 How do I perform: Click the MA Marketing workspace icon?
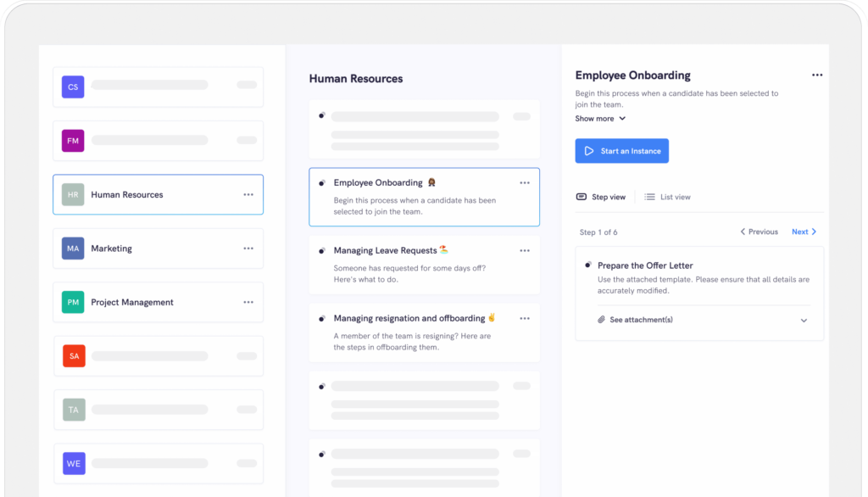coord(72,248)
